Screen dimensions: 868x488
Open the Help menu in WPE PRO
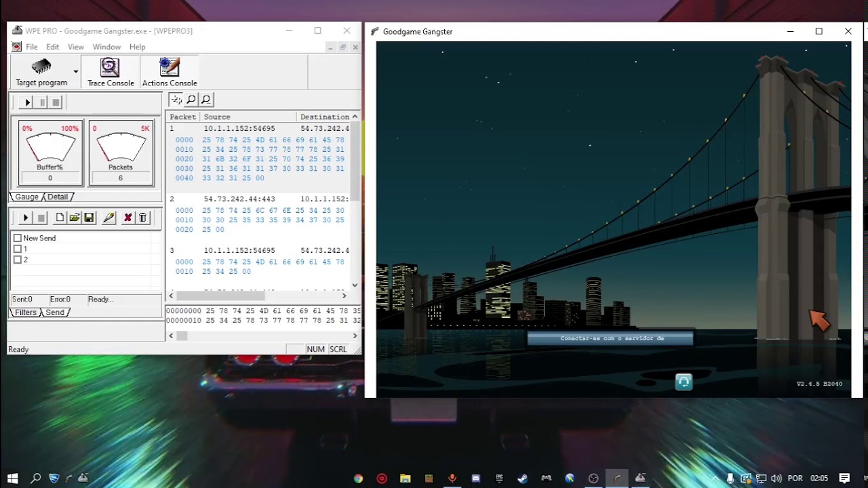[138, 47]
